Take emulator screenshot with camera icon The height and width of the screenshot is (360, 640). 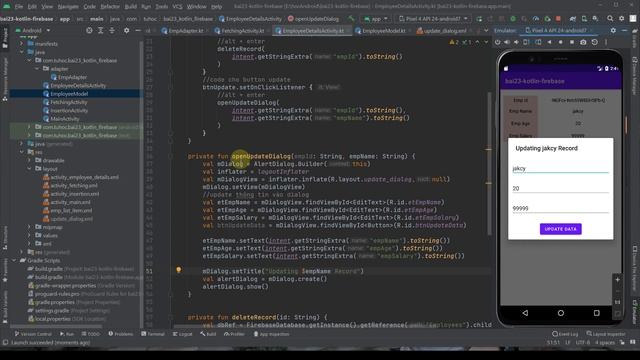tap(583, 42)
